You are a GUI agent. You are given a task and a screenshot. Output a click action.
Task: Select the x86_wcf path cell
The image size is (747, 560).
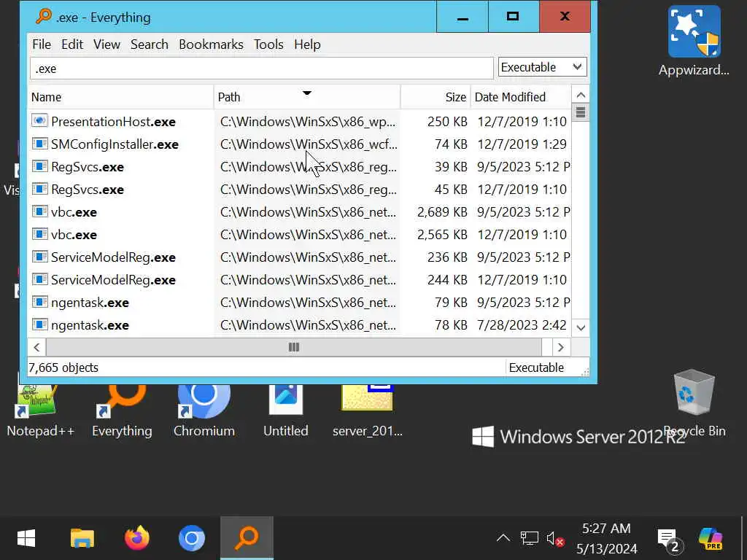pyautogui.click(x=309, y=144)
